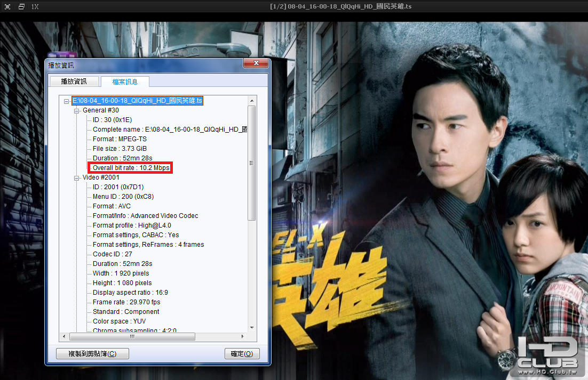Image resolution: width=588 pixels, height=380 pixels.
Task: Select the row 'Format/Info : Advanced Video Codec'
Action: [146, 216]
